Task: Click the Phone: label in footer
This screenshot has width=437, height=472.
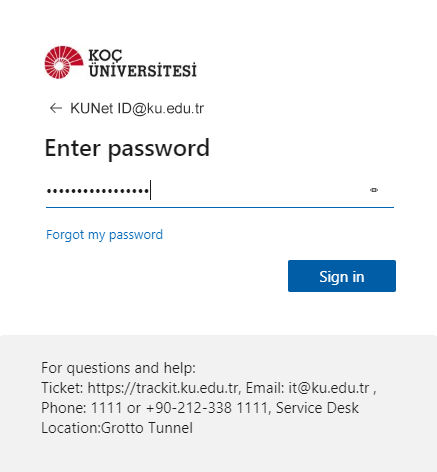Action: [64, 408]
